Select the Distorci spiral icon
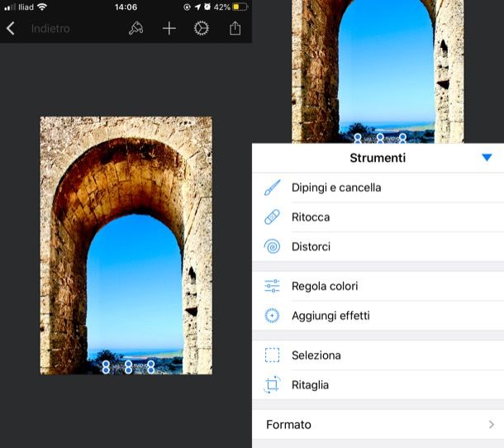This screenshot has width=504, height=448. (272, 246)
